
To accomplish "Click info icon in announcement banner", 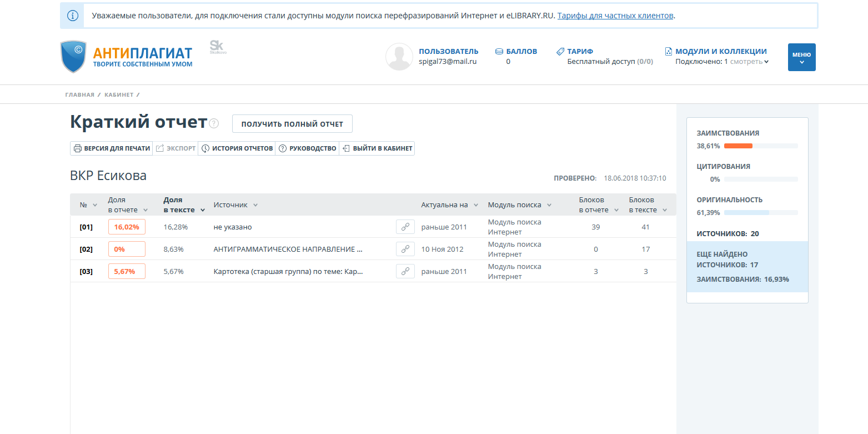I will tap(72, 16).
